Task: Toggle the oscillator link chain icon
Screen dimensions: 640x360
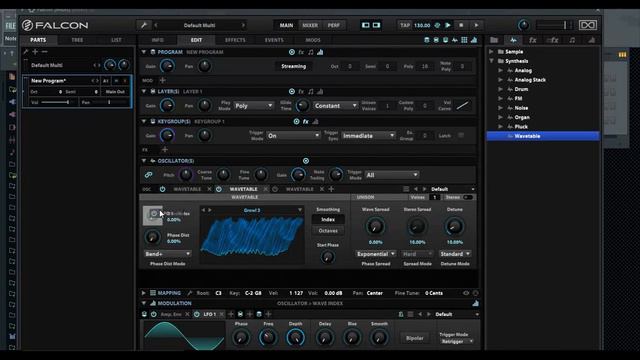Action: pyautogui.click(x=149, y=175)
